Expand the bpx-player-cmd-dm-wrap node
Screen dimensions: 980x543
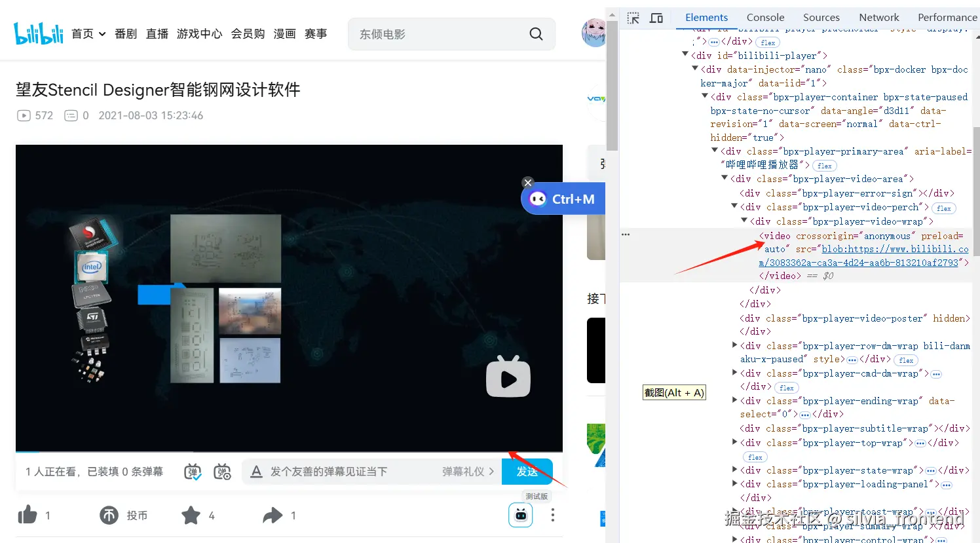tap(734, 373)
